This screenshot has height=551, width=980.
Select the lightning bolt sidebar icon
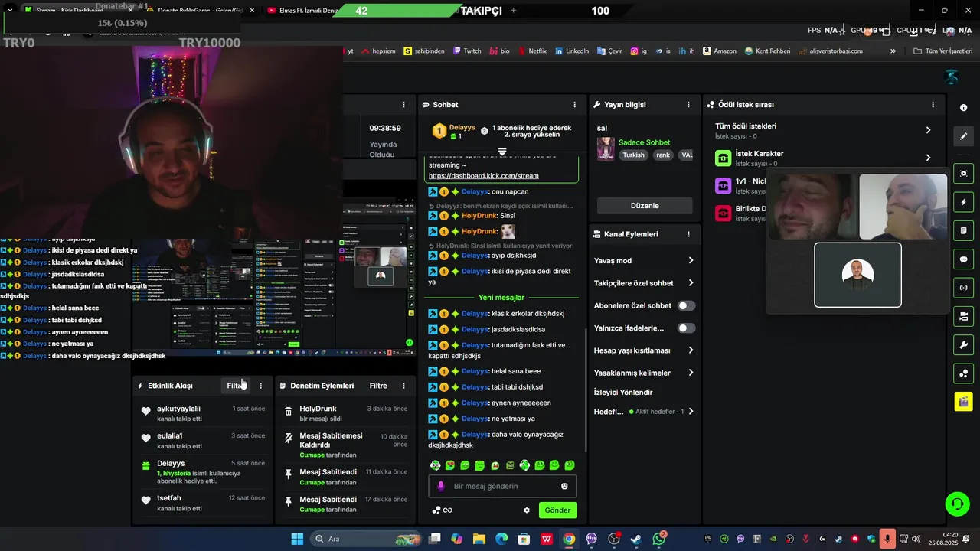(963, 202)
